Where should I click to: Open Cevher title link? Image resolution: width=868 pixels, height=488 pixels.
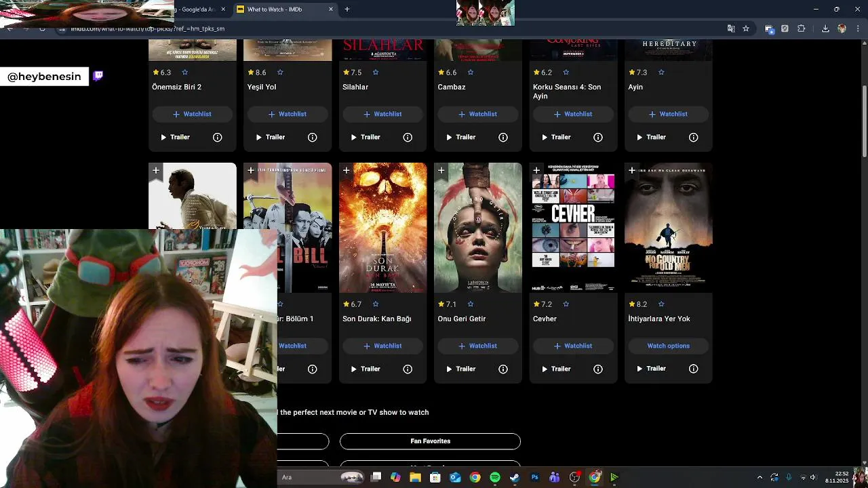click(545, 319)
